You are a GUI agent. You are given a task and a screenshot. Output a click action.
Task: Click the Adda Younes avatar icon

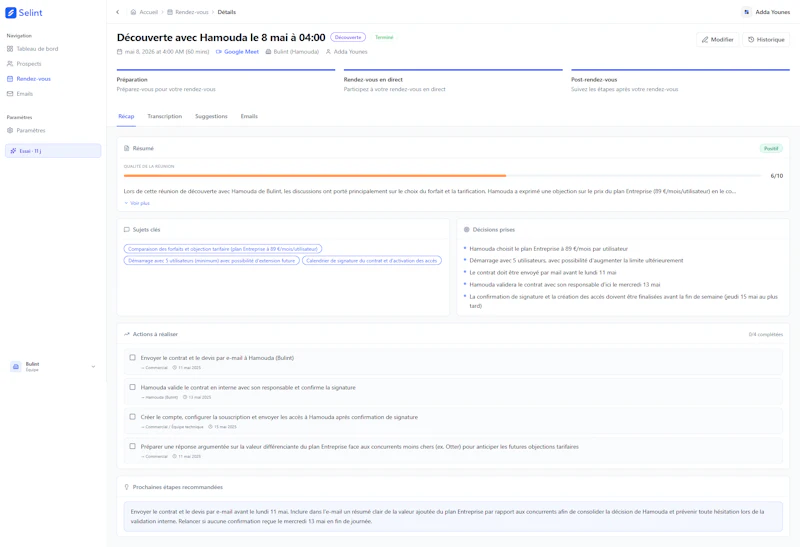click(x=746, y=12)
